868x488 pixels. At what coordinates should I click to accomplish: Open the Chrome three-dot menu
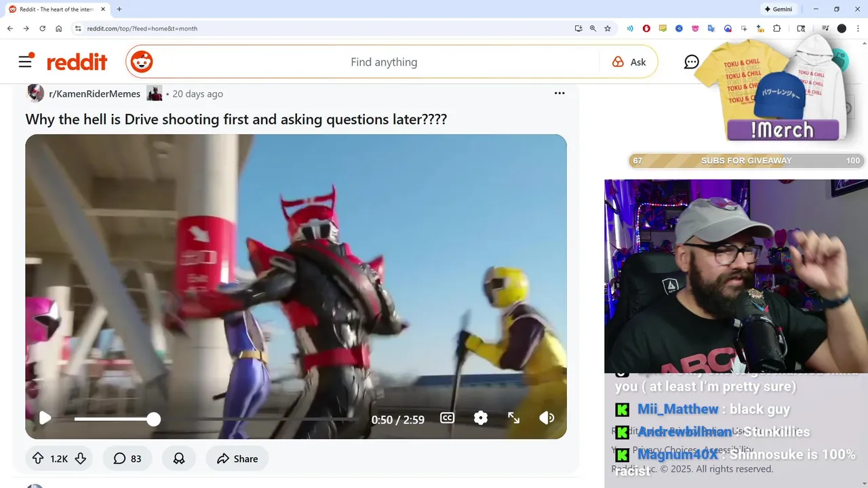(858, 28)
